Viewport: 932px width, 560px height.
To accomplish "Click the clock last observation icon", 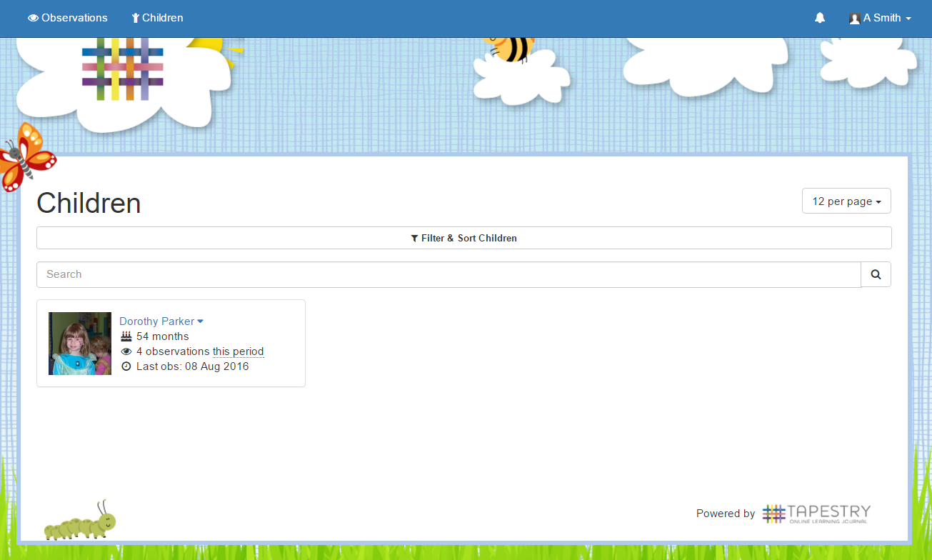I will 126,366.
